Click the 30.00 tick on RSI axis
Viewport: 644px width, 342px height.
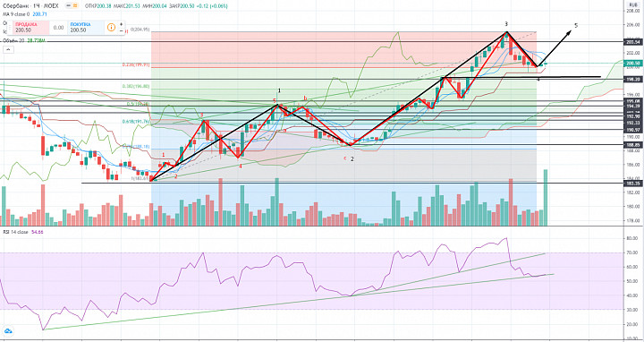633,310
